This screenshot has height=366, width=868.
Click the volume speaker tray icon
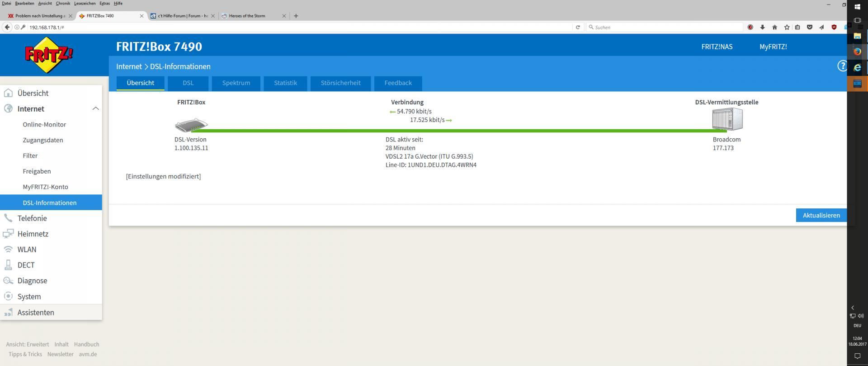click(861, 316)
